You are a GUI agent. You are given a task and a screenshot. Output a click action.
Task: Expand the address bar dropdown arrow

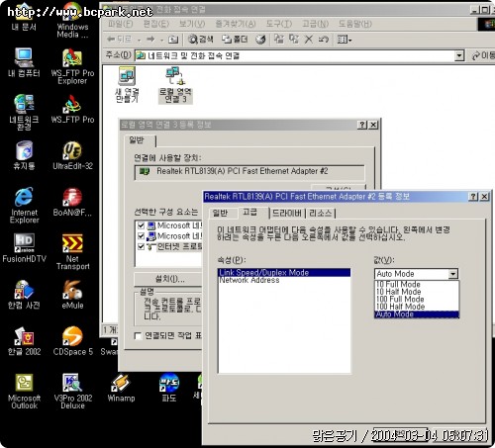pyautogui.click(x=459, y=55)
